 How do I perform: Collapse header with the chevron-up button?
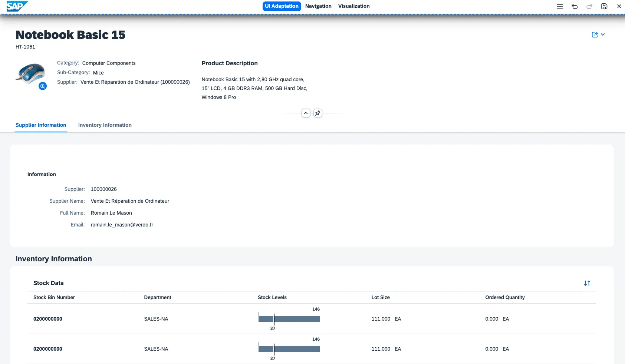(306, 113)
